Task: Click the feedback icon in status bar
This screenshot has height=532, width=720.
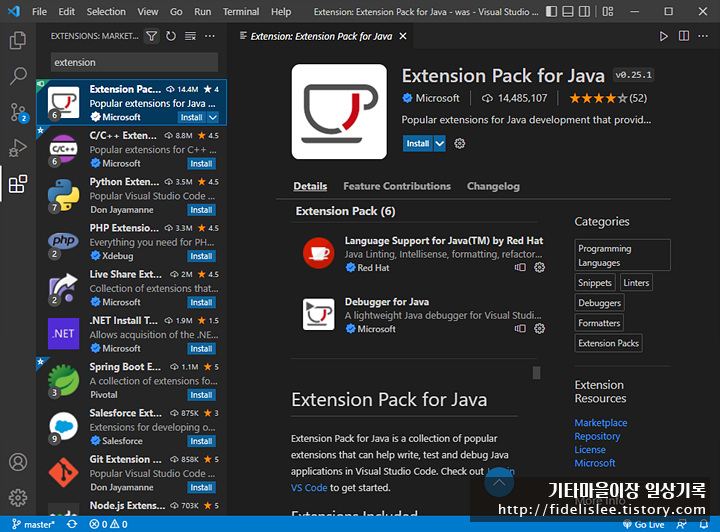Action: pyautogui.click(x=682, y=524)
